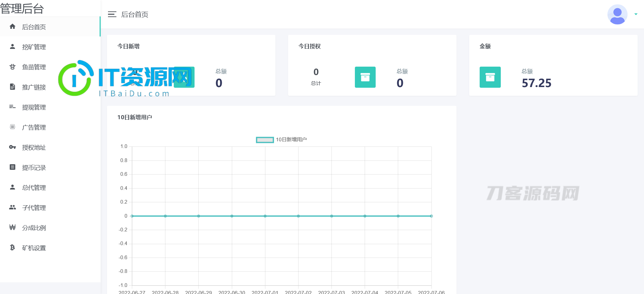
Task: Open 广告管理 in the sidebar
Action: (50, 127)
